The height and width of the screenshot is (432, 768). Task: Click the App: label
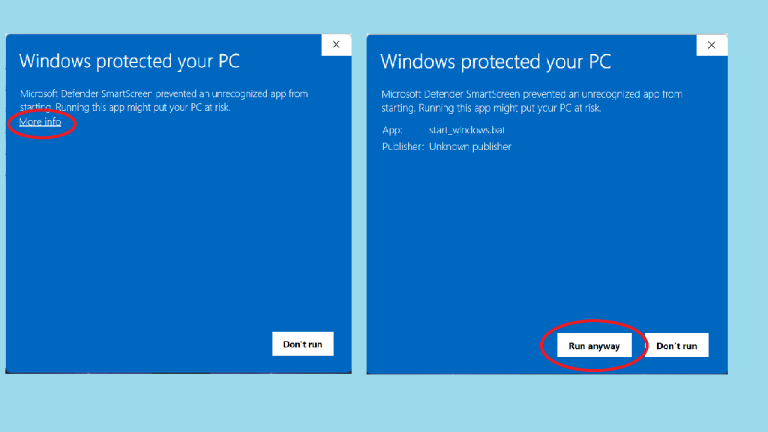[x=392, y=130]
